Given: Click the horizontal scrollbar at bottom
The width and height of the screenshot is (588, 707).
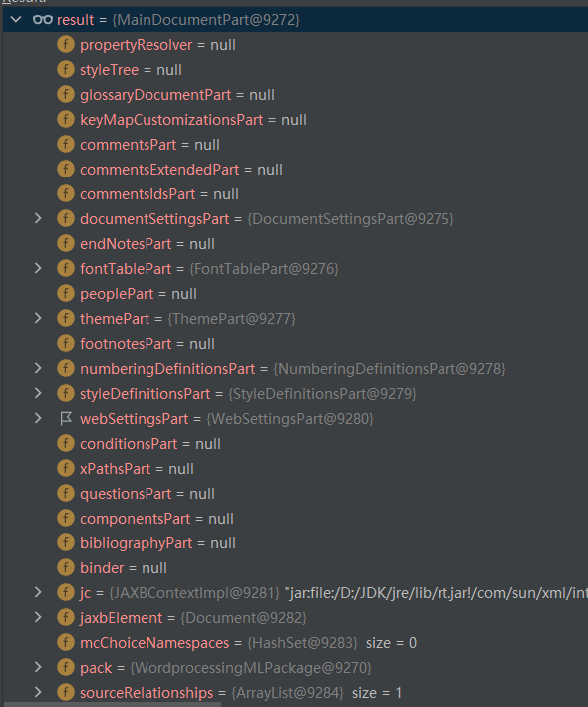Looking at the screenshot, I should 113,704.
